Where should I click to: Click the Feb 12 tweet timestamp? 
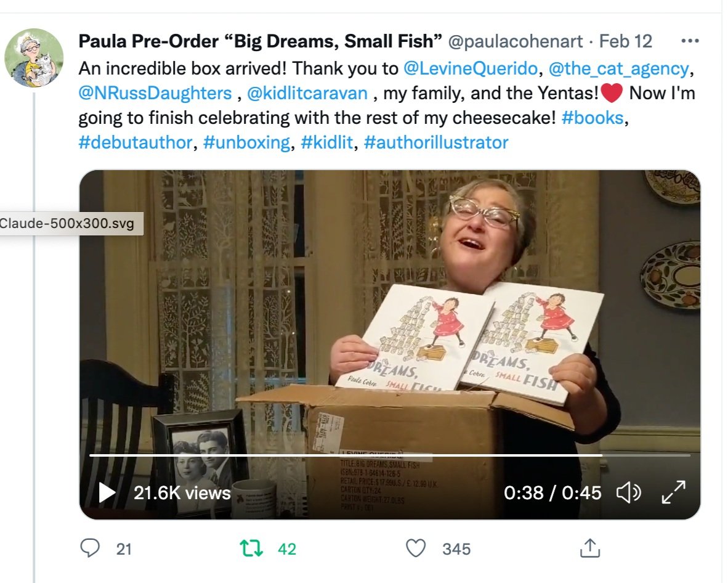tap(625, 41)
